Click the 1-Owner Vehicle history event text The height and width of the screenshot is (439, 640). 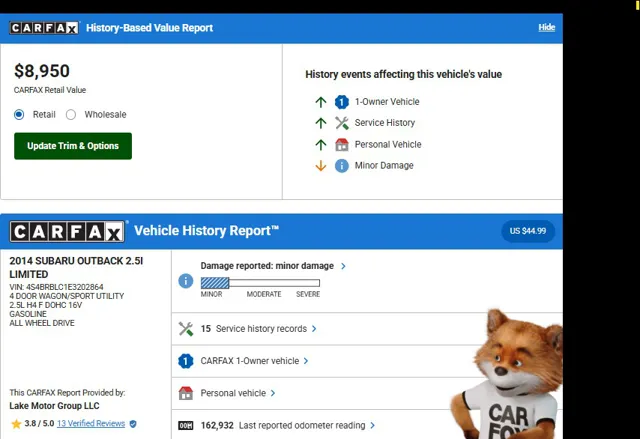click(387, 102)
